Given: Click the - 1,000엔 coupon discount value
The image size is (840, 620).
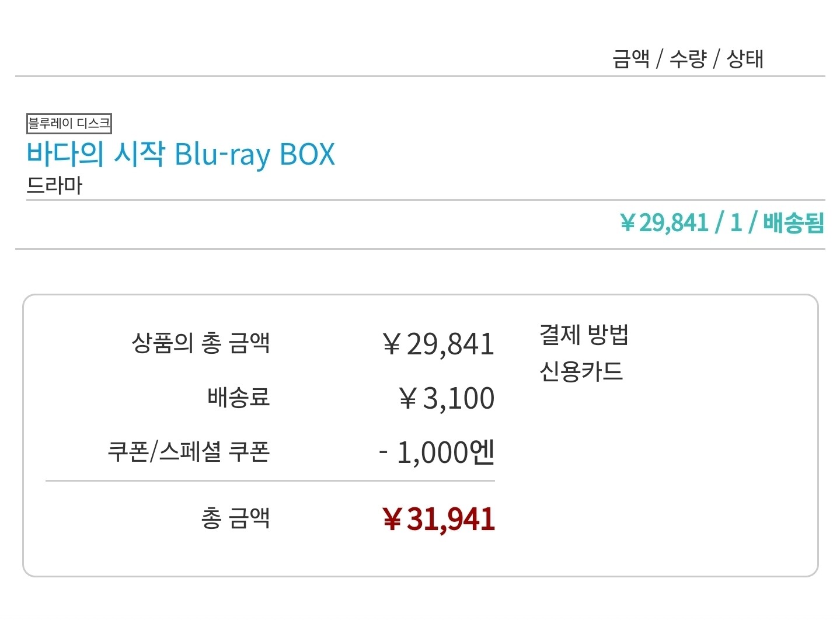Looking at the screenshot, I should pyautogui.click(x=437, y=452).
